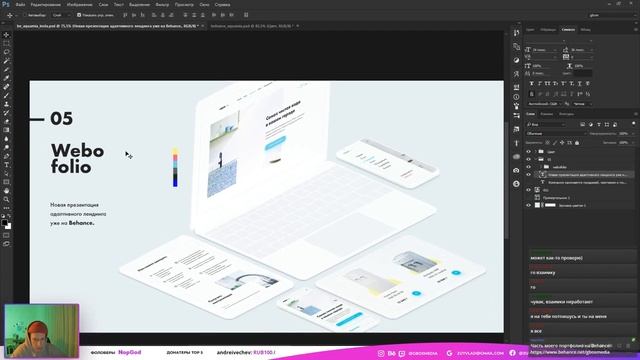Select the Rectangular Marquee tool
640x360 pixels.
[x=6, y=43]
